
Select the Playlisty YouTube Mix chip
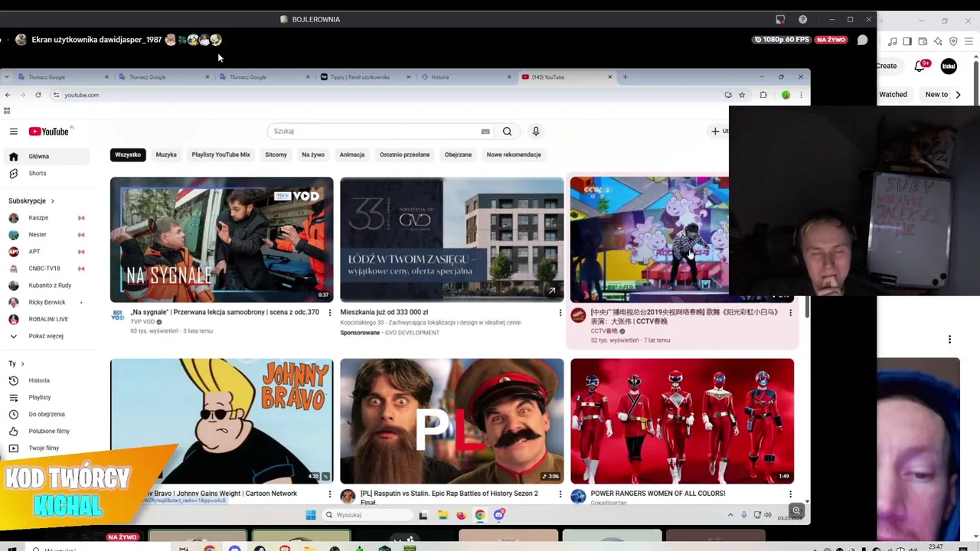point(220,155)
